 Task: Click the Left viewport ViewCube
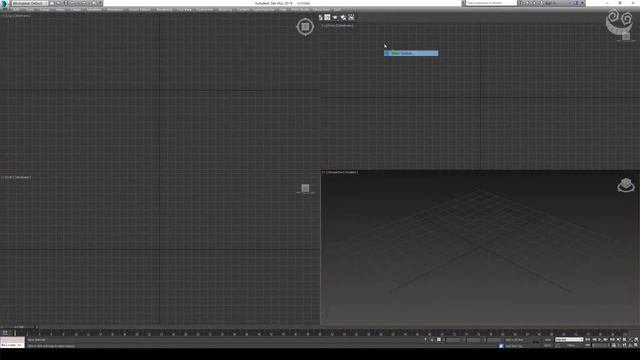(305, 188)
